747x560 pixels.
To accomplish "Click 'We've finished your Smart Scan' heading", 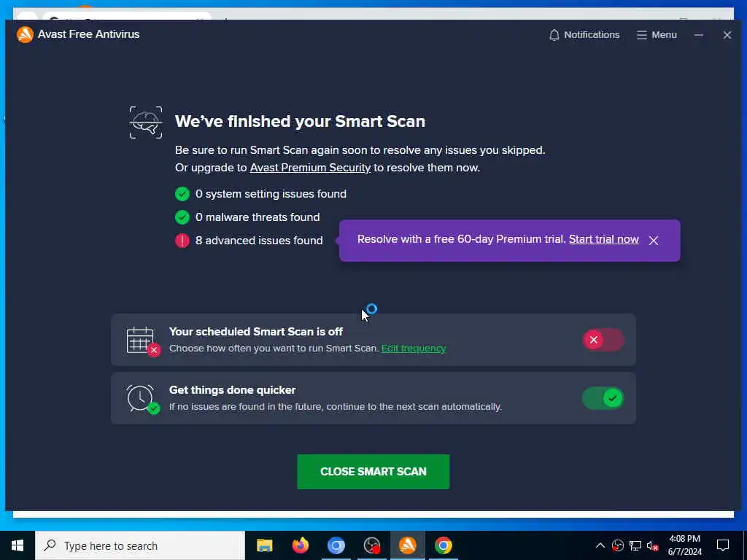I will (300, 121).
